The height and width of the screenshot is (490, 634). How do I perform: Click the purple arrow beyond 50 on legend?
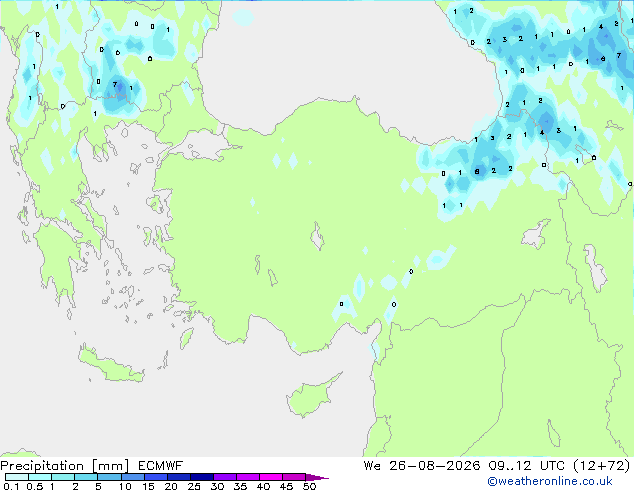(x=317, y=477)
